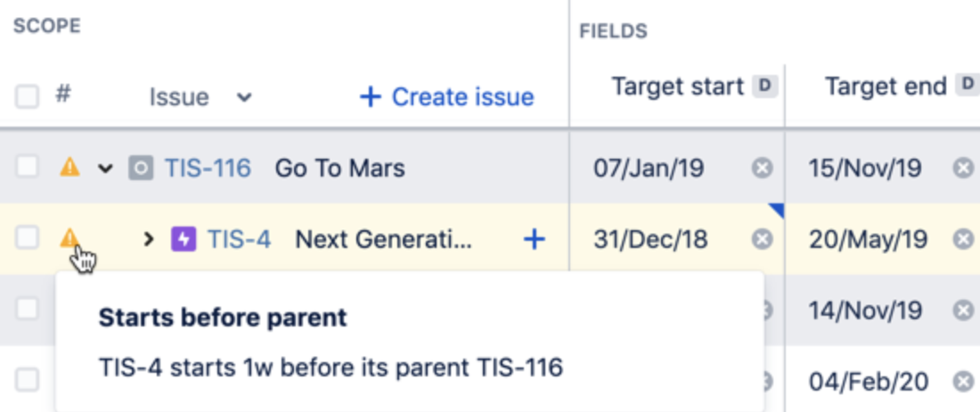The image size is (980, 412).
Task: Click the warning icon beside TIS-4
Action: point(69,238)
